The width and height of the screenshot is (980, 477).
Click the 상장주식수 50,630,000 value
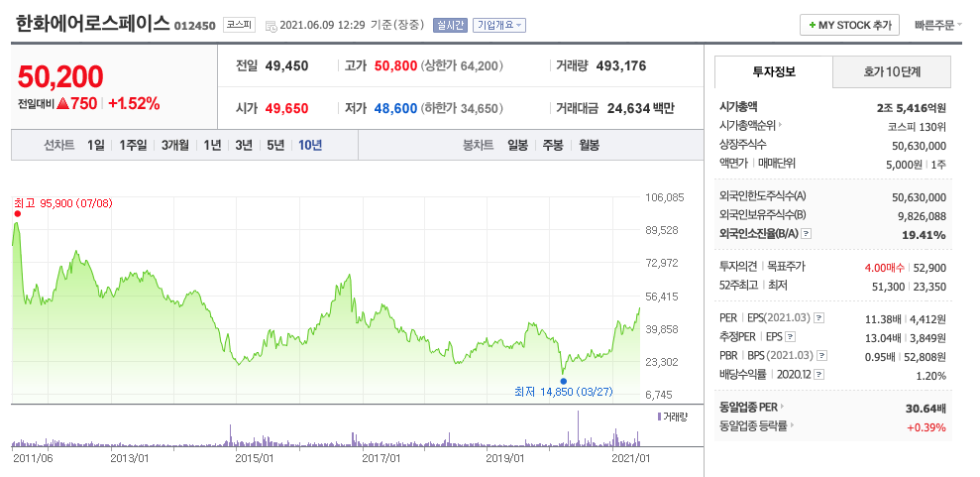[x=919, y=147]
